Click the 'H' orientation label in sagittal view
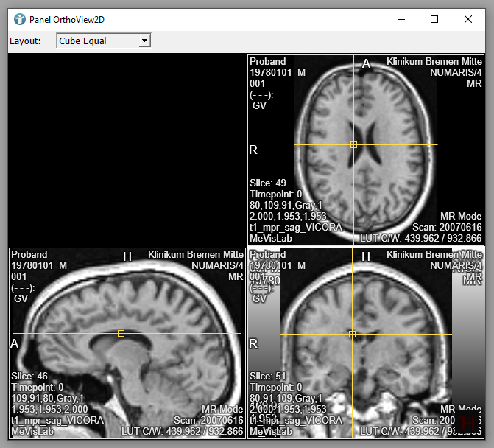The width and height of the screenshot is (494, 448). tap(127, 256)
